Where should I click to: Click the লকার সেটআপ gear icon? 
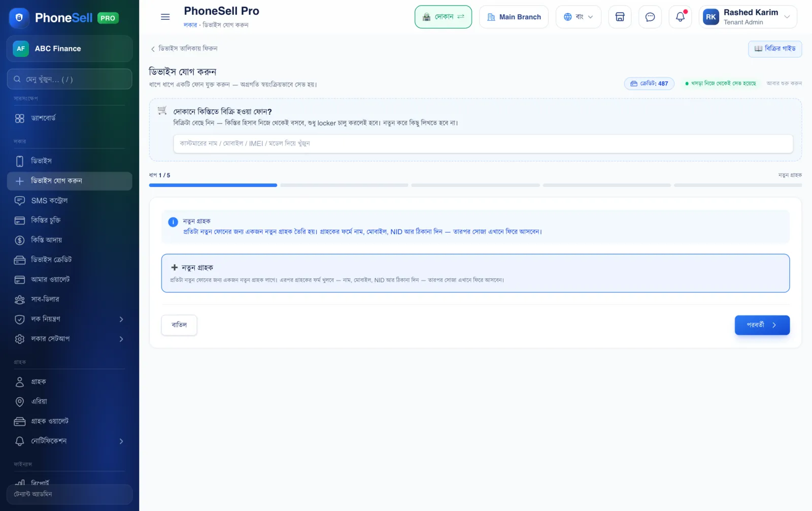[x=20, y=339]
